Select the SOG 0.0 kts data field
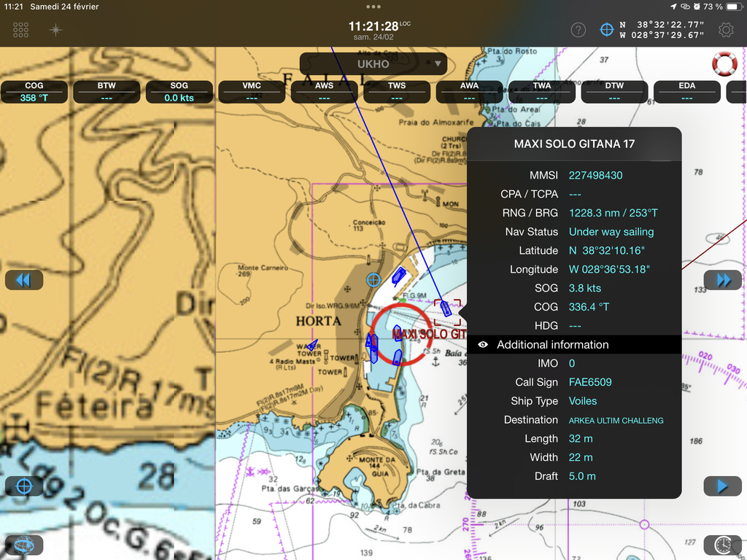This screenshot has width=747, height=560. (x=179, y=92)
